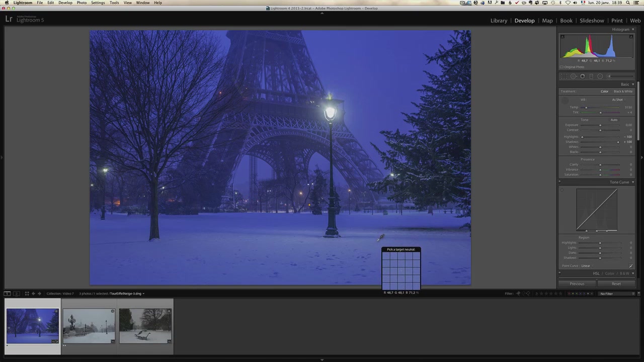This screenshot has width=644, height=362.
Task: Click the Auto tone button
Action: pos(614,120)
